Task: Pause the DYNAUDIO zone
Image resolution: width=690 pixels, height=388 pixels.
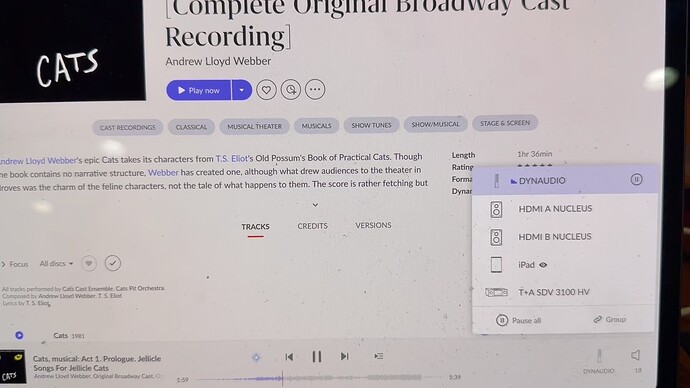Action: click(x=636, y=179)
